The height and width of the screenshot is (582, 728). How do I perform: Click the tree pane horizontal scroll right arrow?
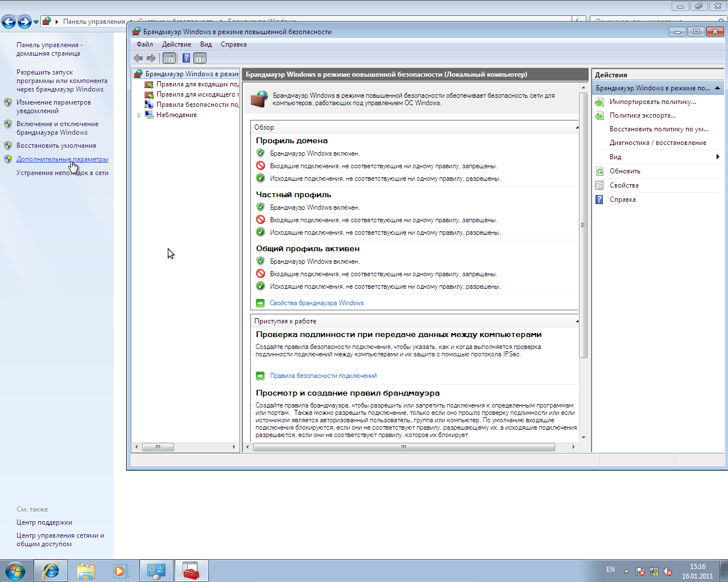[x=234, y=447]
